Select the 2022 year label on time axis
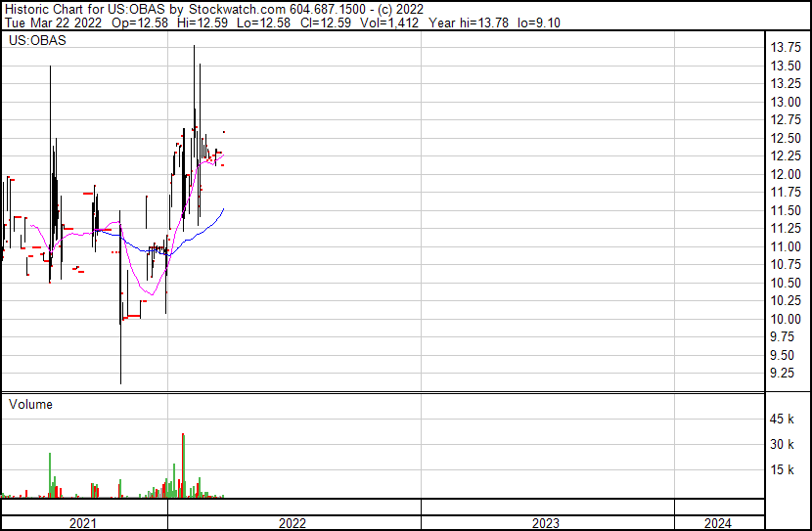The width and height of the screenshot is (812, 531). [293, 523]
